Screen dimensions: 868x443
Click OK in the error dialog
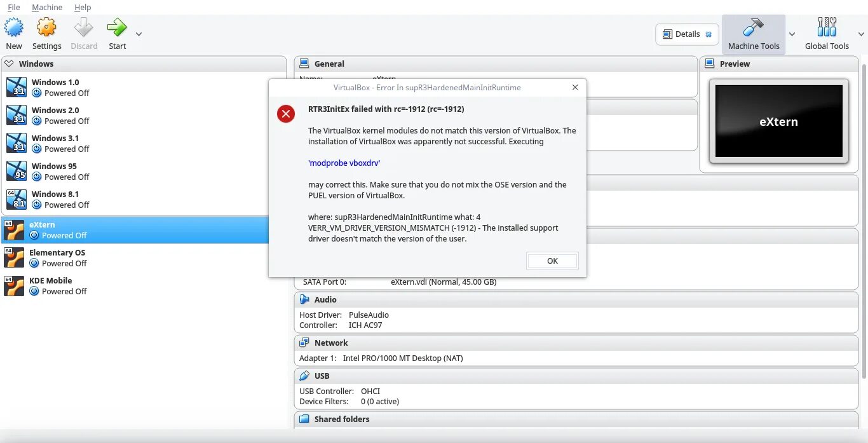552,261
